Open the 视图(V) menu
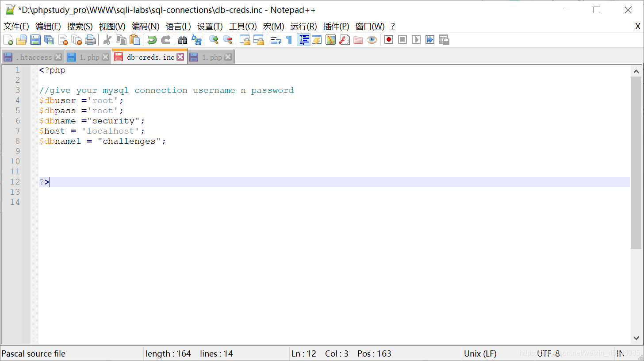 (x=112, y=27)
